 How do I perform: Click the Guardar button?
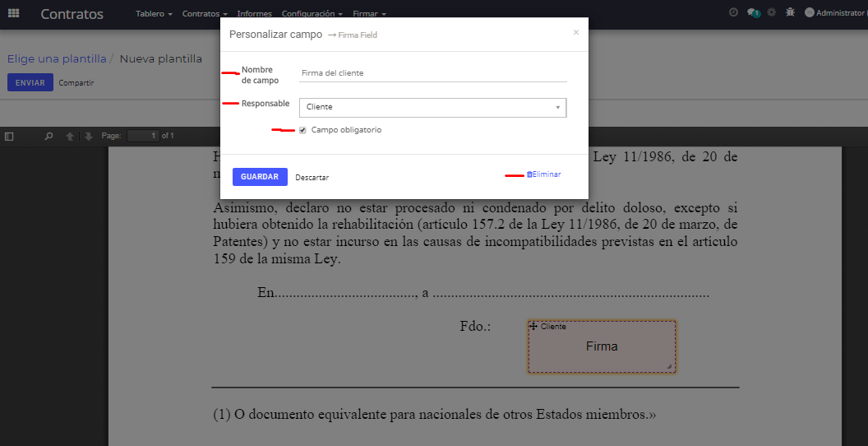[x=260, y=177]
